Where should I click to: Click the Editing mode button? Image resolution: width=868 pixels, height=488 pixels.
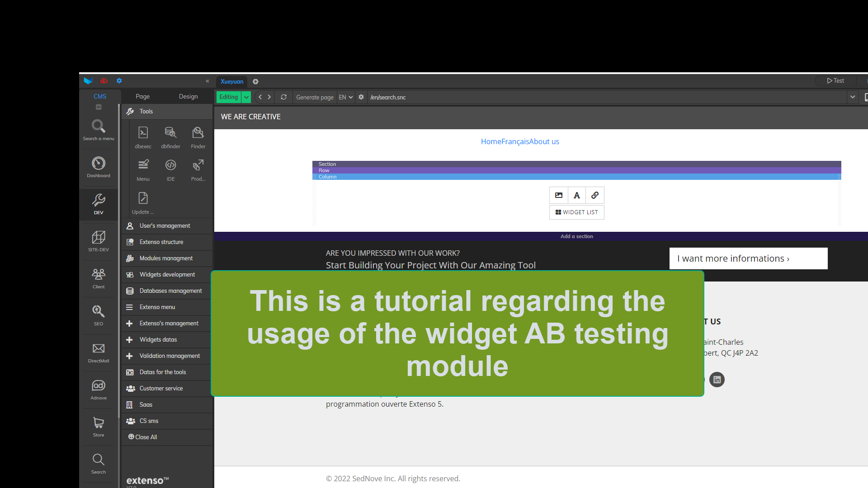pyautogui.click(x=229, y=97)
